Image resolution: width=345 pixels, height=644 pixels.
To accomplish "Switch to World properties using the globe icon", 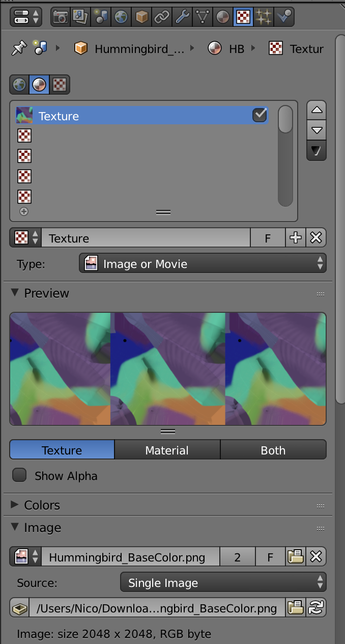I will tap(121, 17).
